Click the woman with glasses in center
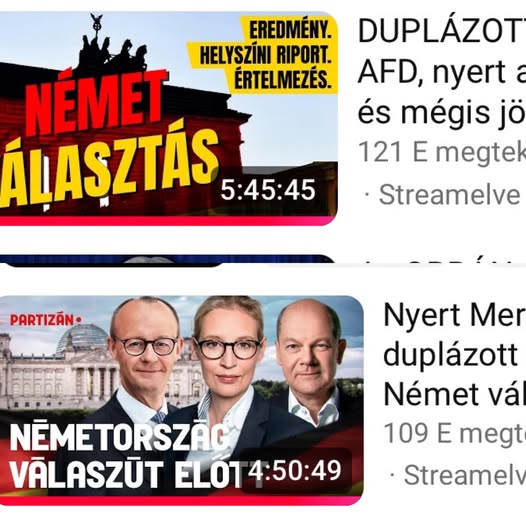526x526 pixels. [x=229, y=369]
